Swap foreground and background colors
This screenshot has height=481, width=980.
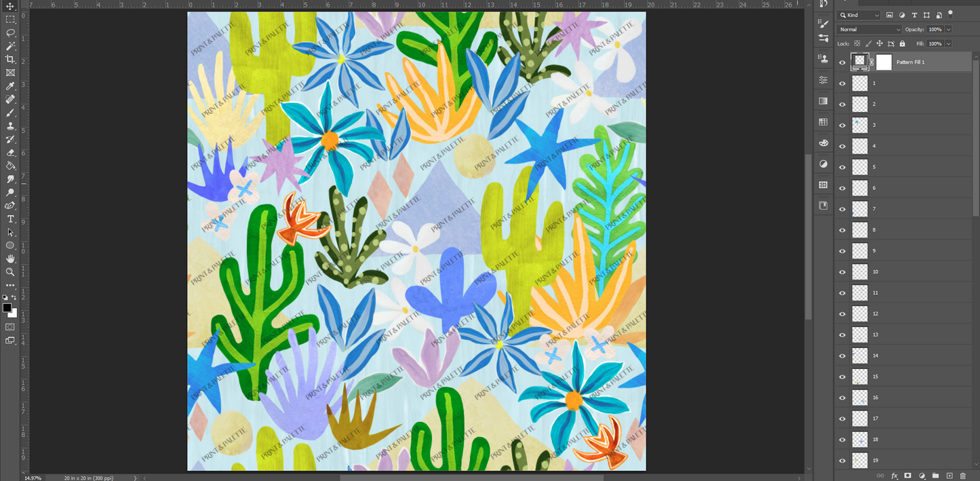click(x=14, y=298)
